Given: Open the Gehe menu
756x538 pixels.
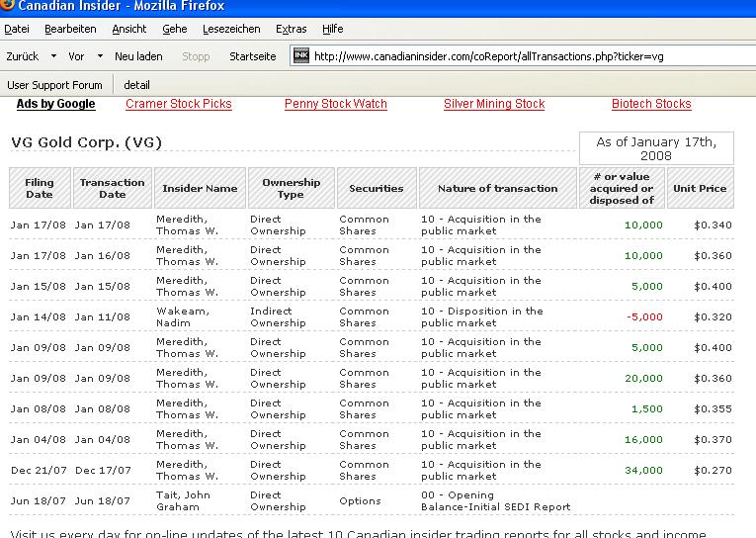Looking at the screenshot, I should point(175,29).
